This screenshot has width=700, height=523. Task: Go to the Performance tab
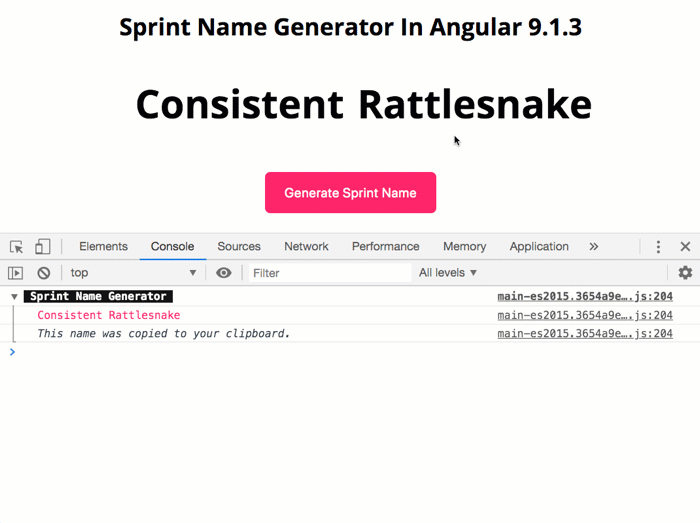pos(385,246)
